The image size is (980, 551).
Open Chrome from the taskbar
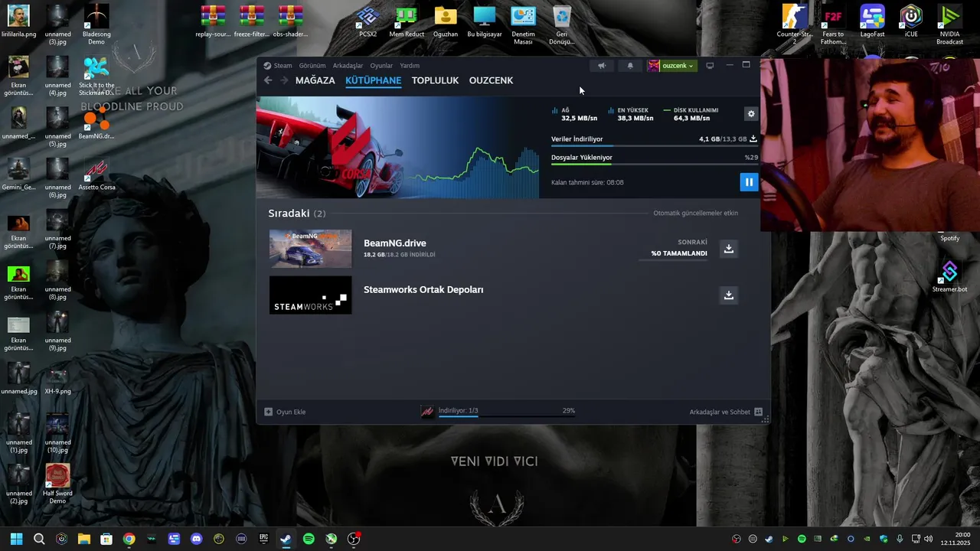tap(129, 539)
